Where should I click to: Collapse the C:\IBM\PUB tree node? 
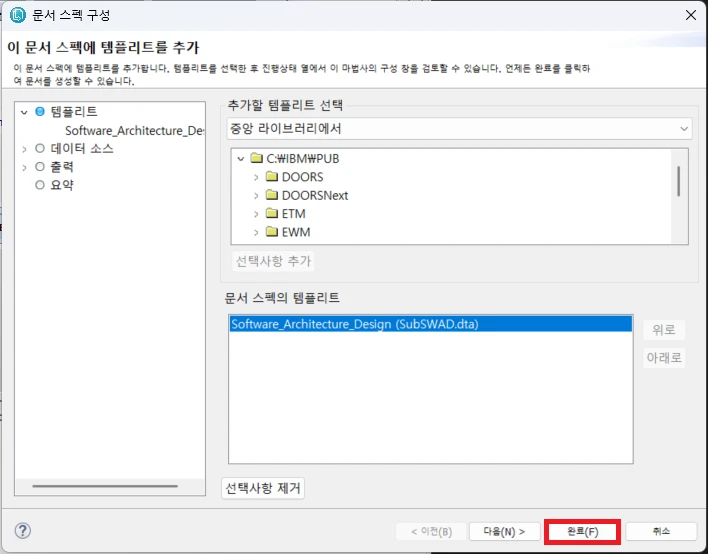241,159
